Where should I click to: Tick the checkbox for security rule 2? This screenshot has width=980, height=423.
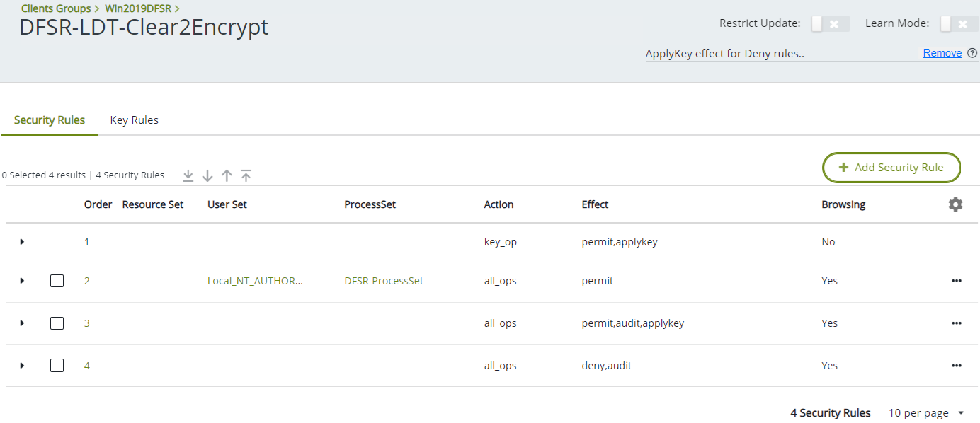coord(57,281)
